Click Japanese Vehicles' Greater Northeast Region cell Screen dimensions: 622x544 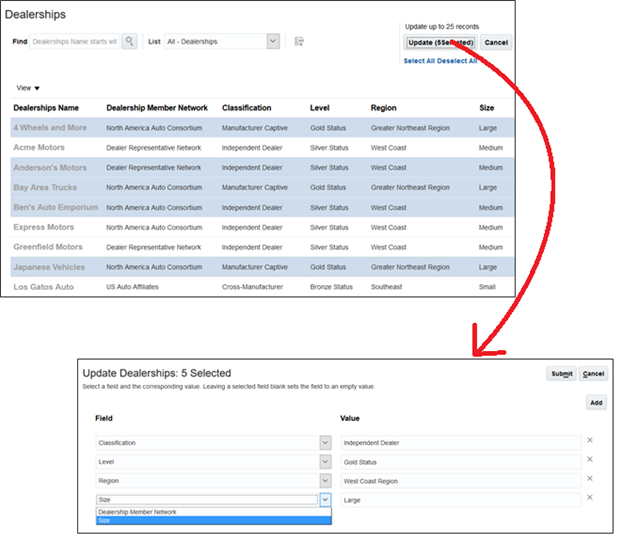[410, 267]
